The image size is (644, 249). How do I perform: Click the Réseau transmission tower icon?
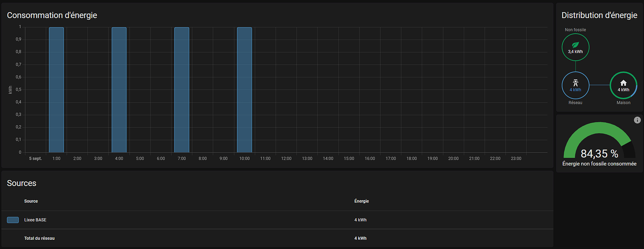(x=575, y=83)
